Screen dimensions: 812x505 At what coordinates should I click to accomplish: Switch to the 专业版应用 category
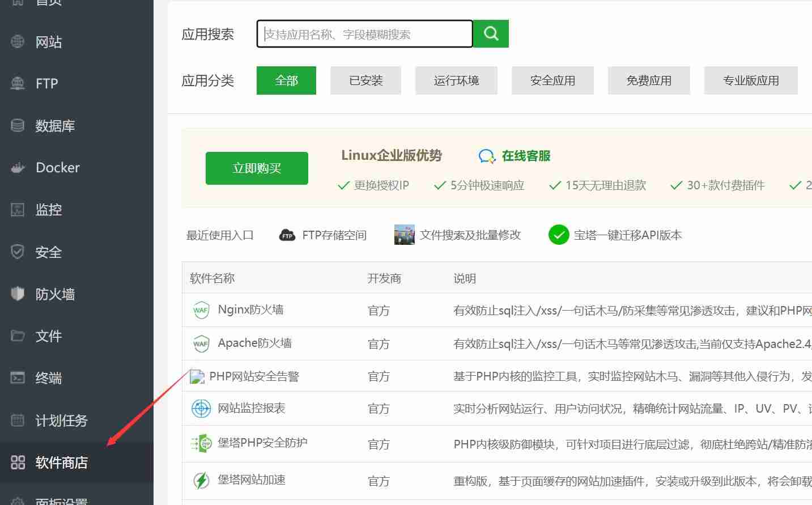click(751, 80)
